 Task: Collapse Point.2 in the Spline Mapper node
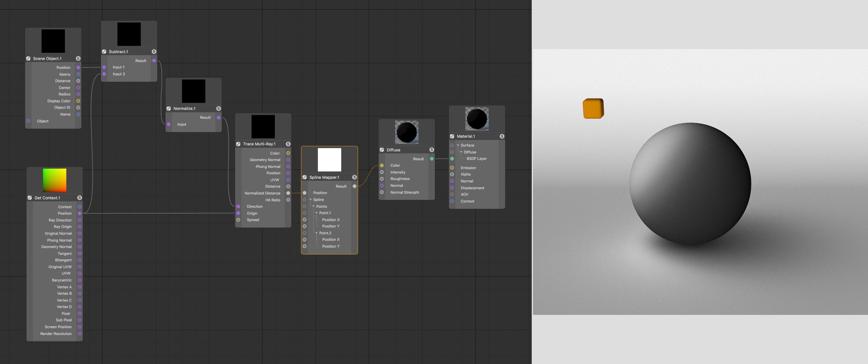pos(317,233)
